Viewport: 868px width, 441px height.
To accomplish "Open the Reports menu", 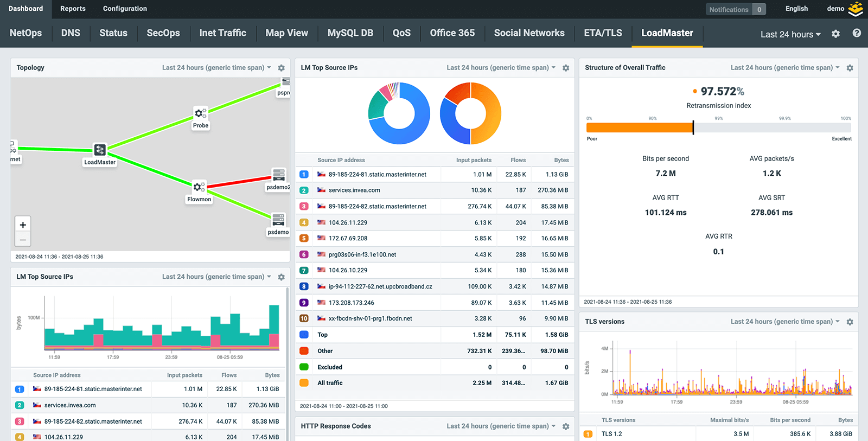I will pyautogui.click(x=73, y=9).
